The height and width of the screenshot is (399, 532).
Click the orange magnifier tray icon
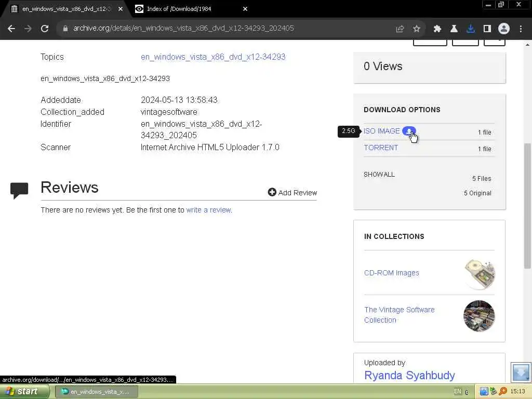[x=503, y=392]
